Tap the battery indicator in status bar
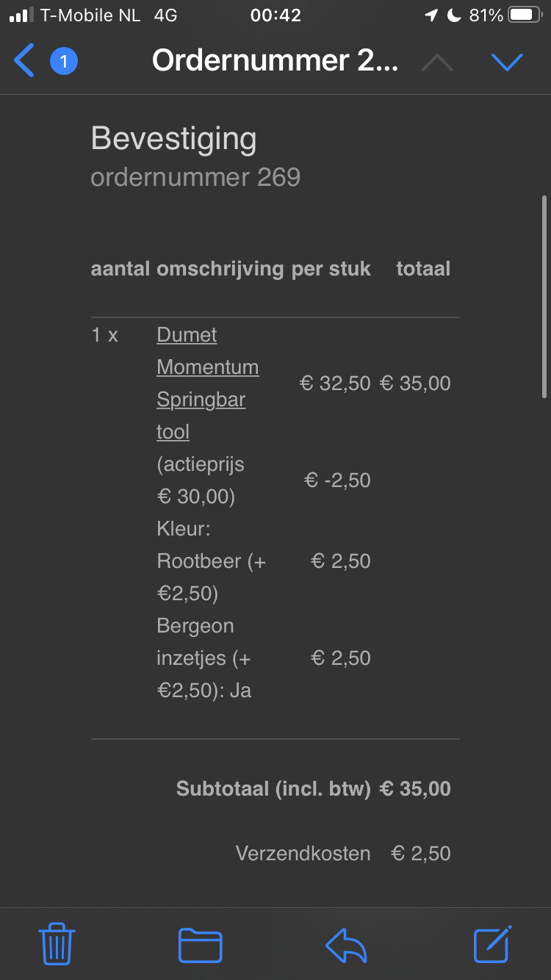 (x=523, y=15)
